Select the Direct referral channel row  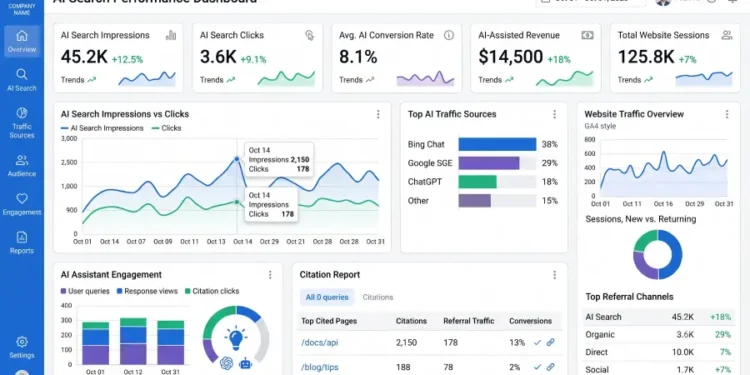(658, 353)
